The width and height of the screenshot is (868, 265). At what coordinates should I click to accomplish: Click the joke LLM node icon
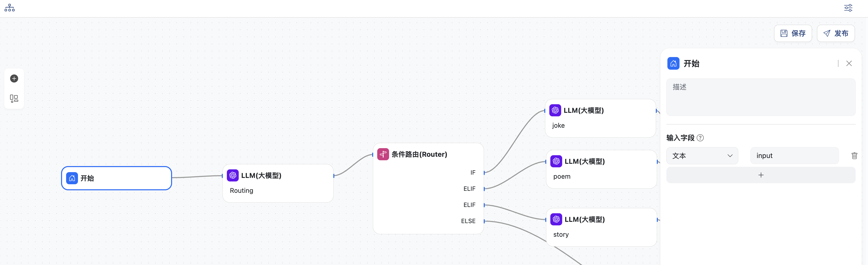[x=555, y=110]
